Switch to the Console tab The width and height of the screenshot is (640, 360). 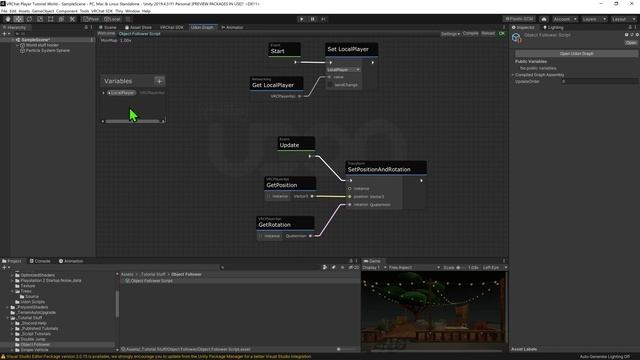(x=40, y=261)
